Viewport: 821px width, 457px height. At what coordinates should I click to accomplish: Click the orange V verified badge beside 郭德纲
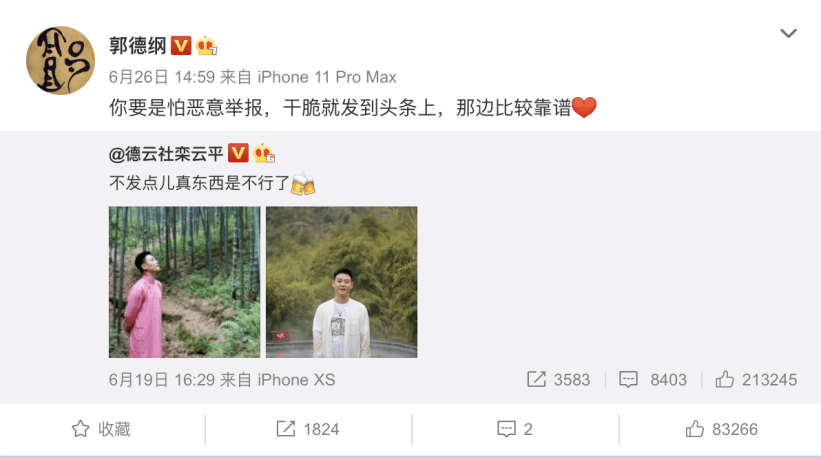point(181,46)
